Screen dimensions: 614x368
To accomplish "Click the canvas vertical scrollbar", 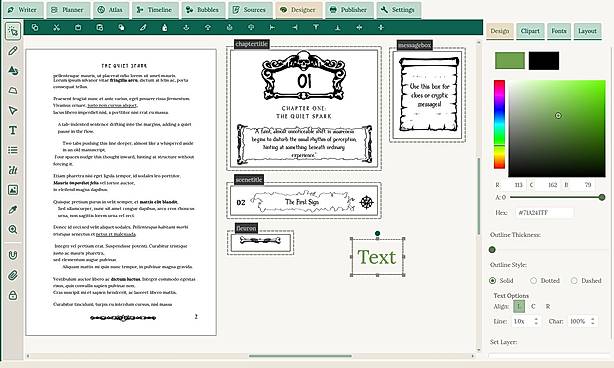I will [479, 196].
